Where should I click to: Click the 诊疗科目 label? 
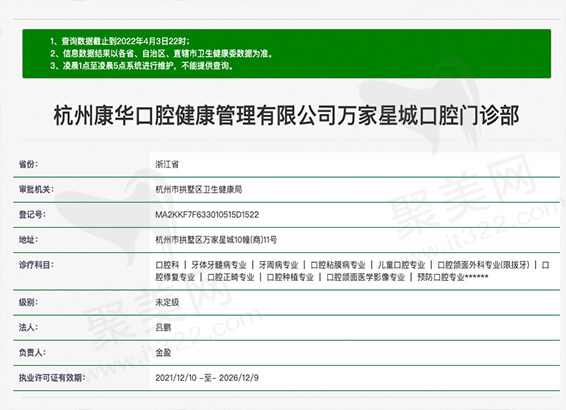[x=36, y=265]
